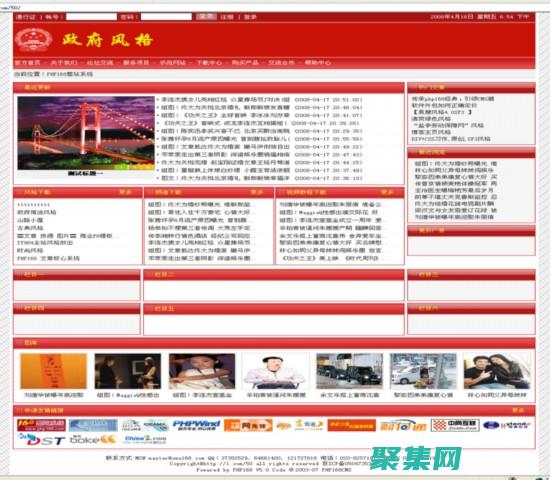This screenshot has width=550, height=480.
Task: Open PHP168 文章核心系统 entry in list
Action: 48,258
